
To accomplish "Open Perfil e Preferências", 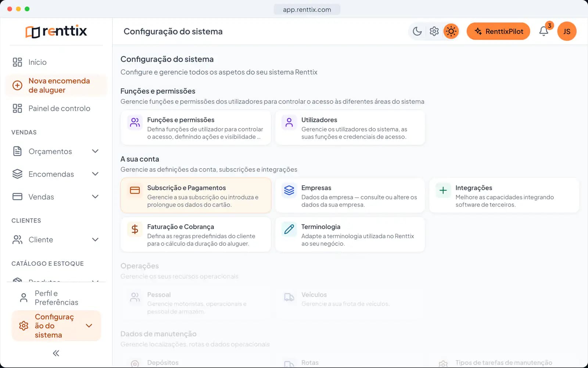I will pyautogui.click(x=56, y=298).
